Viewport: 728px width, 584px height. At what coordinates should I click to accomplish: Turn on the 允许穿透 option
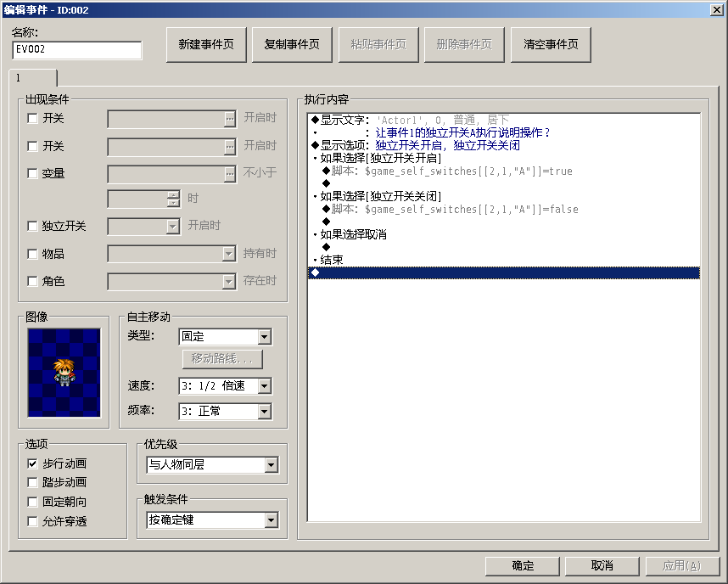point(32,522)
